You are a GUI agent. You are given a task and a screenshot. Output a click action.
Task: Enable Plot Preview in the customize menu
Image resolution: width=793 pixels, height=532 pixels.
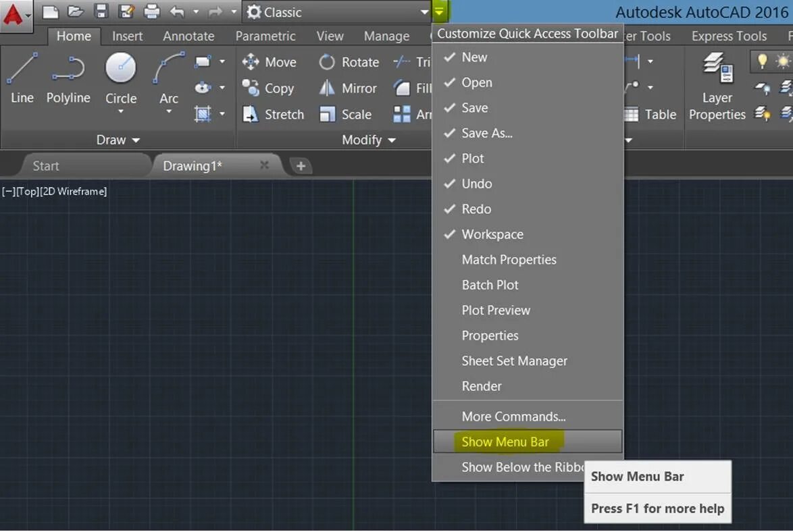click(528, 310)
